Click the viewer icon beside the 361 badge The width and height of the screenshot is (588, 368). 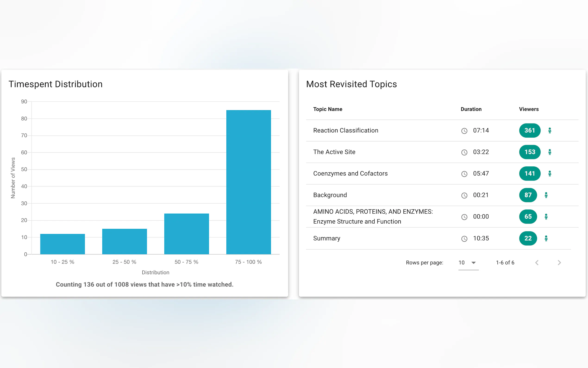(549, 131)
